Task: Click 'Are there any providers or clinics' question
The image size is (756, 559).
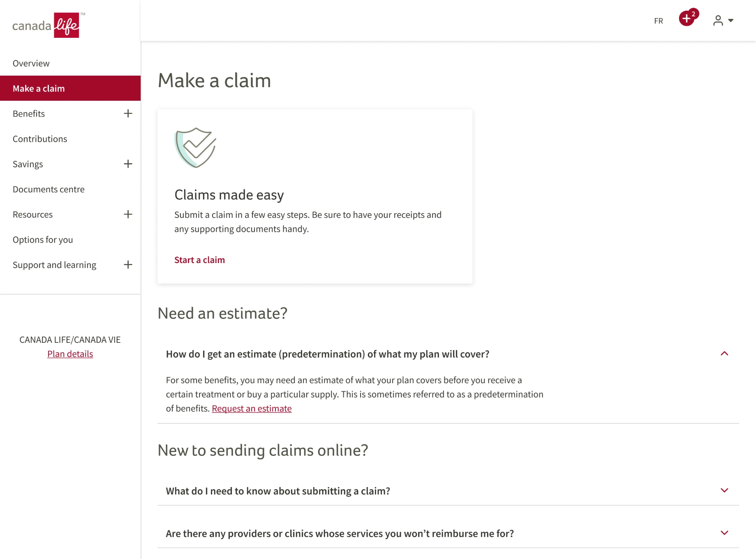Action: point(340,534)
